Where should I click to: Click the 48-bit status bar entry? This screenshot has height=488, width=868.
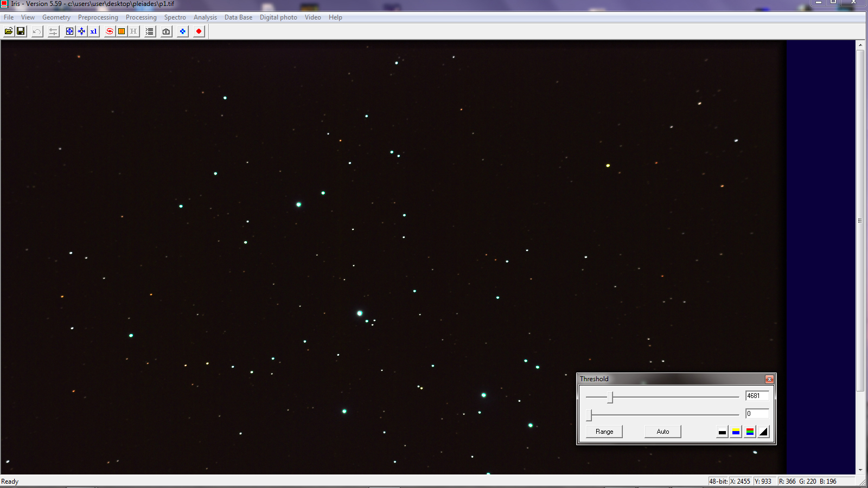pos(718,481)
